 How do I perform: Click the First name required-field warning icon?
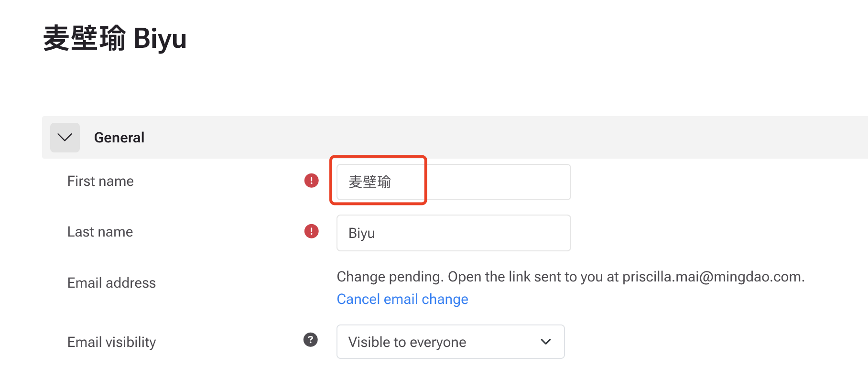click(x=312, y=181)
